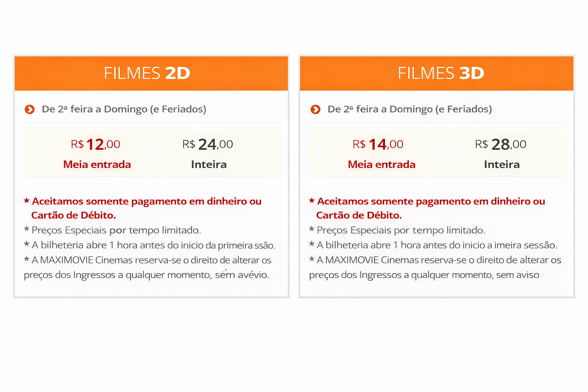This screenshot has width=588, height=392.
Task: Click the R$ 12,00 half-price amount
Action: 96,144
